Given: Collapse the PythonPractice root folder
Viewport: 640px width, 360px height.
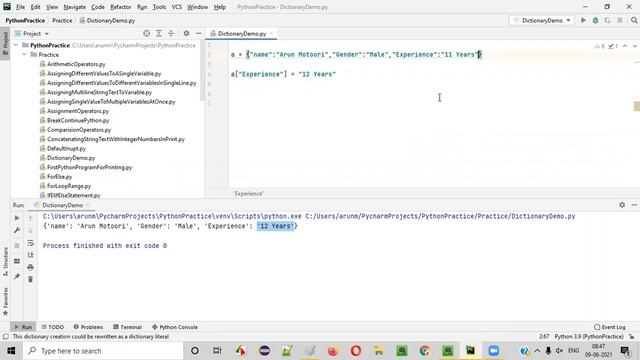Looking at the screenshot, I should coord(16,45).
